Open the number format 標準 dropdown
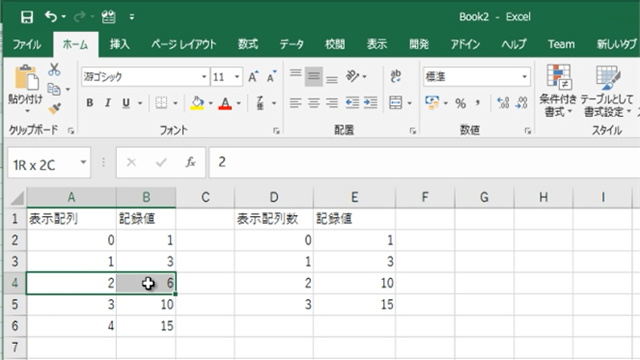 tap(524, 77)
